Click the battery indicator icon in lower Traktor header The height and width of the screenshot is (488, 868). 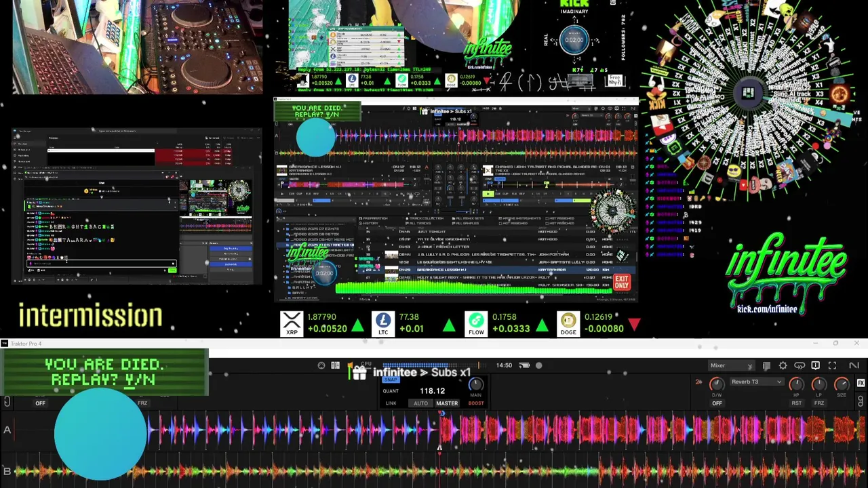click(524, 365)
